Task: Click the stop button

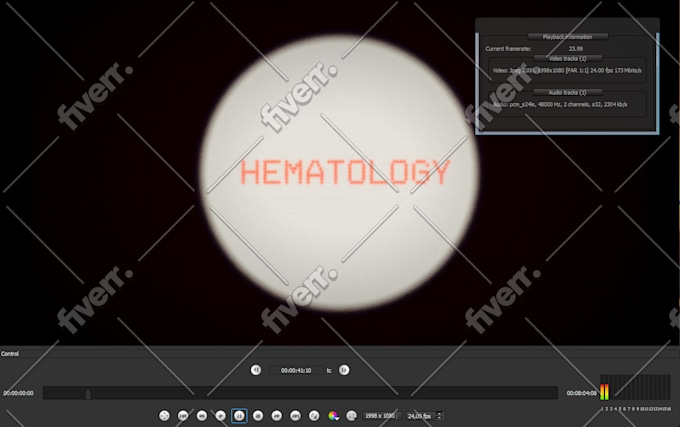Action: (258, 416)
